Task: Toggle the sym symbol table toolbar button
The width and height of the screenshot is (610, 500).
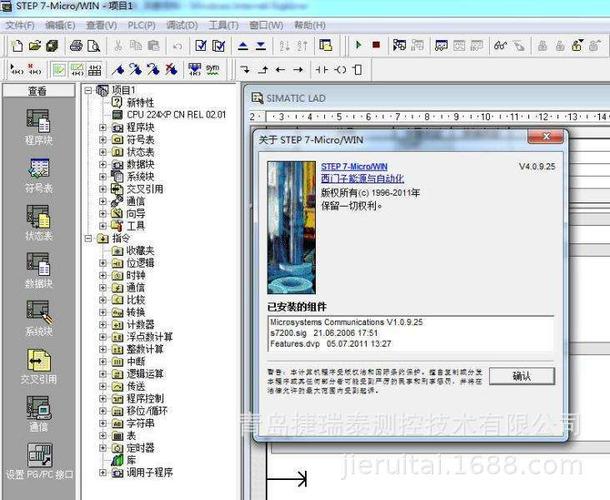Action: coord(212,70)
